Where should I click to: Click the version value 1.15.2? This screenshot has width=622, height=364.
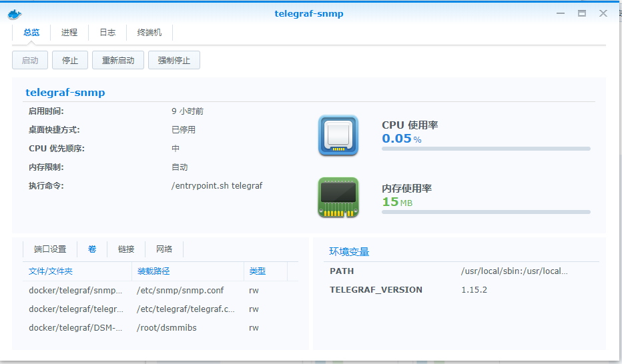click(474, 290)
